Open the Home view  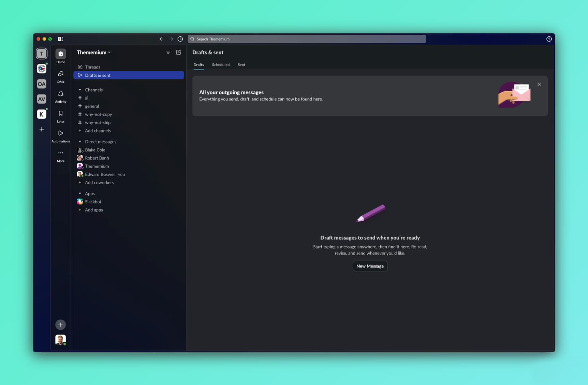pyautogui.click(x=61, y=56)
